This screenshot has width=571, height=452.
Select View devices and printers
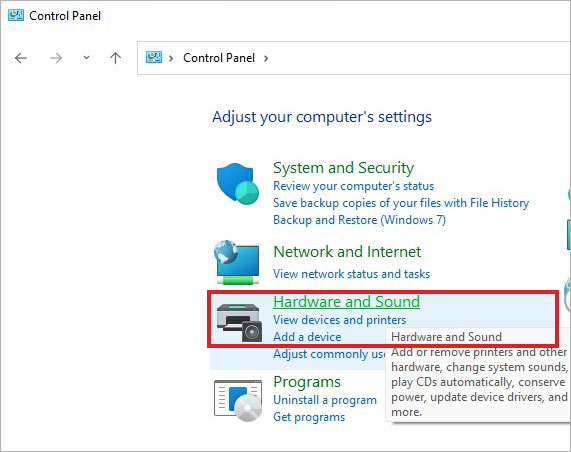point(339,320)
